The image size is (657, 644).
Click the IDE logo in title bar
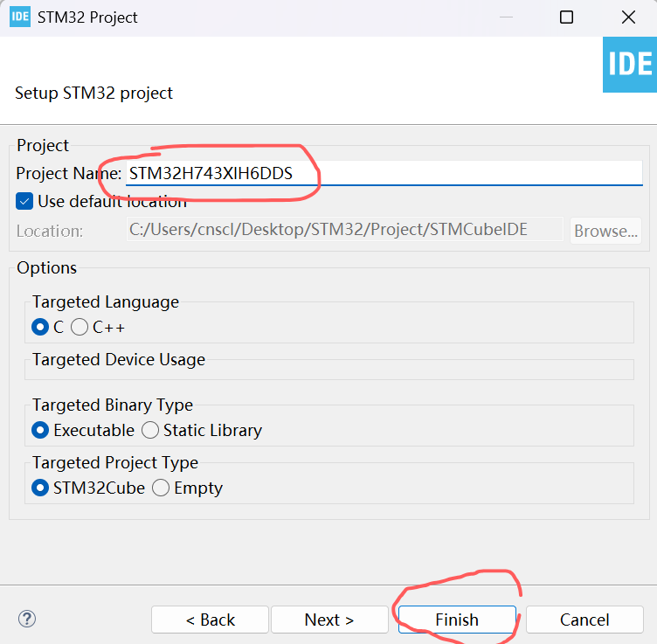[x=20, y=17]
